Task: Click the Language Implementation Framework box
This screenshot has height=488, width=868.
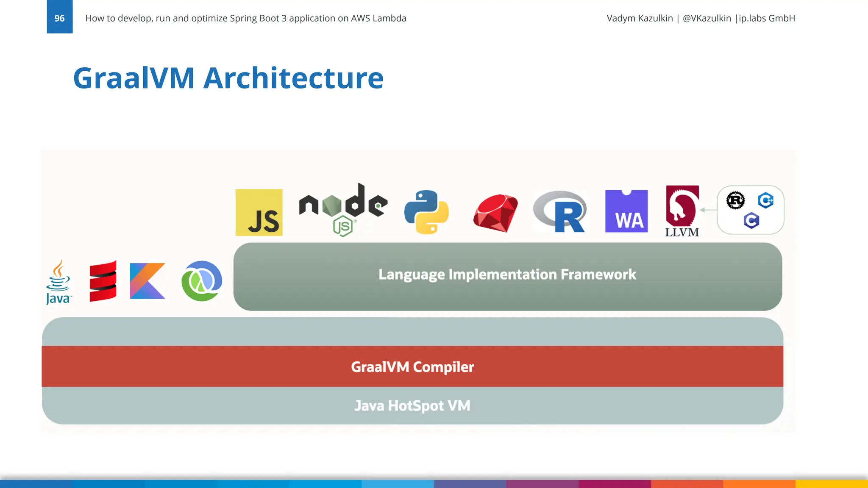Action: coord(507,276)
